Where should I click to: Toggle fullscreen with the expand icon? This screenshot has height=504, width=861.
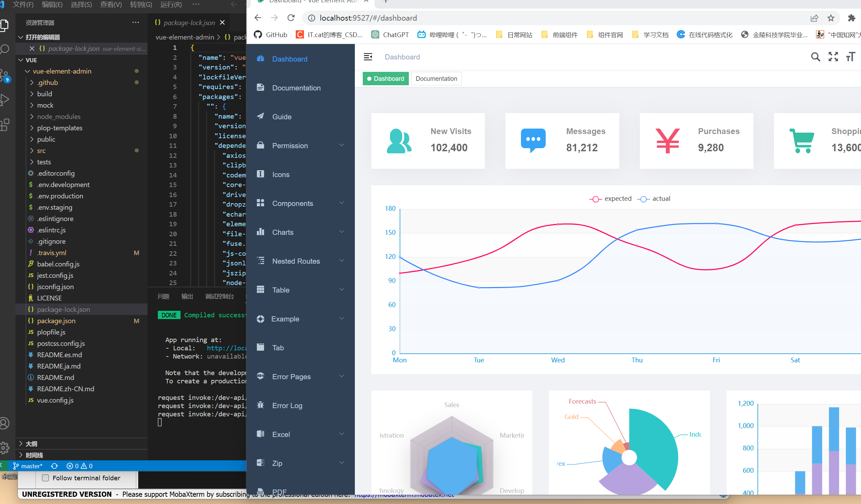pos(833,57)
